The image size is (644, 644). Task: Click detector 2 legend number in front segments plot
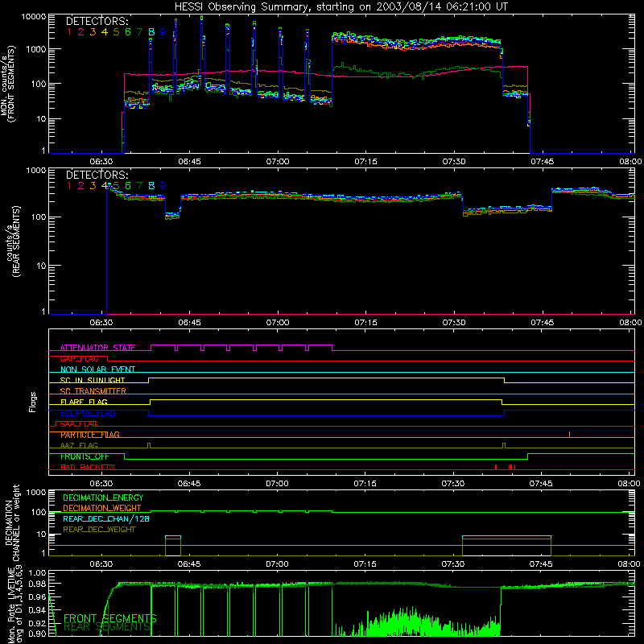(x=81, y=32)
